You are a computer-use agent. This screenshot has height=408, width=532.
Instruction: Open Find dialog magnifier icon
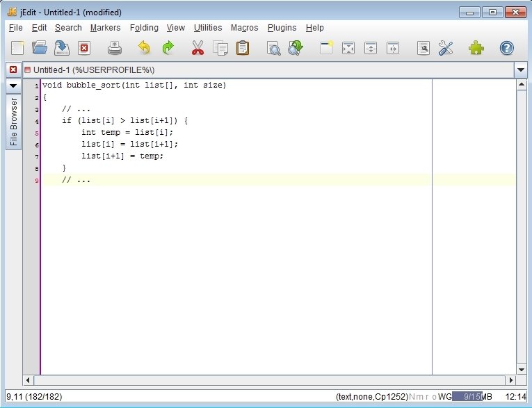pyautogui.click(x=273, y=48)
